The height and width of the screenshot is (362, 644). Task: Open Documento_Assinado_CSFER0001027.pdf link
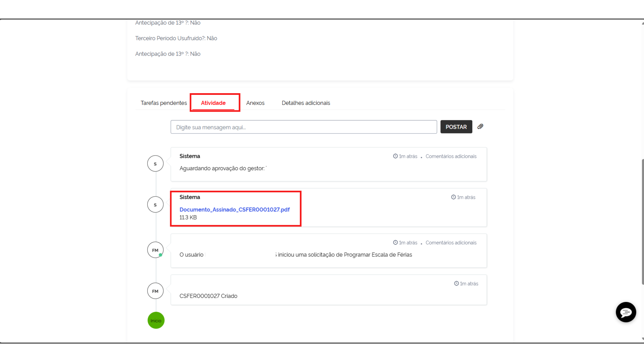point(234,209)
